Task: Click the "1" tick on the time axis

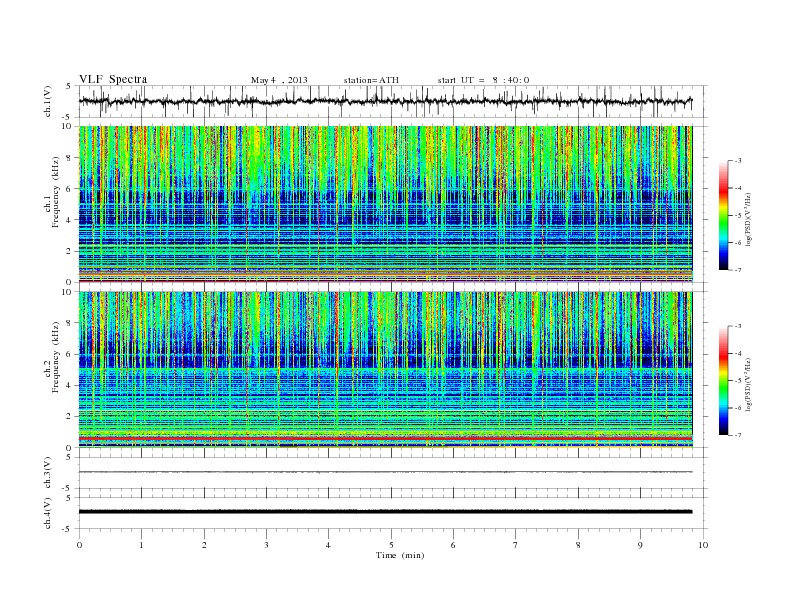Action: [x=141, y=545]
